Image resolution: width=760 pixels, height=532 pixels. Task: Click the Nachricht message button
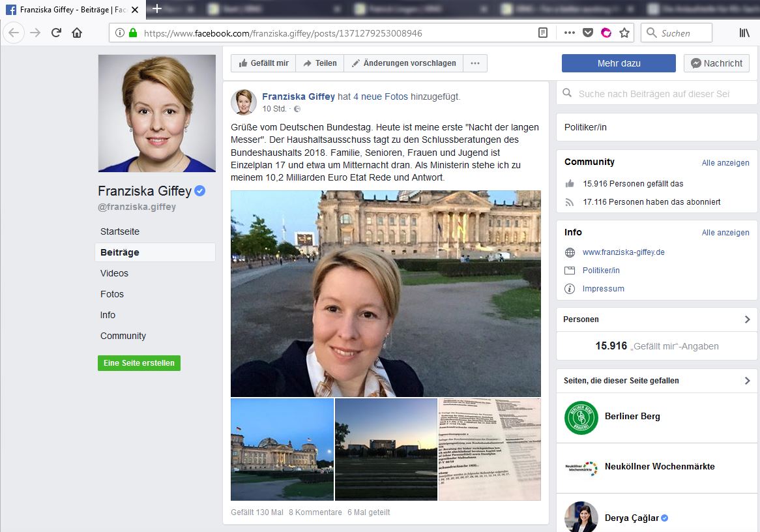[716, 63]
